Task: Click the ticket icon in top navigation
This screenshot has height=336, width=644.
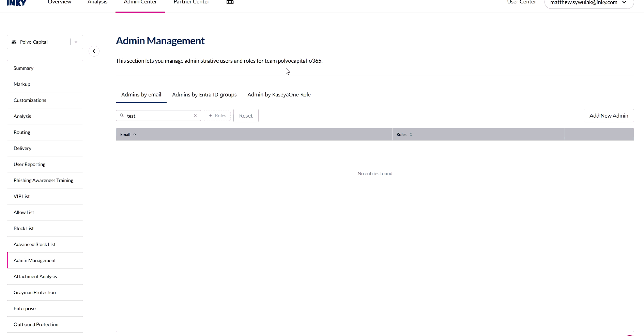Action: pos(230,2)
